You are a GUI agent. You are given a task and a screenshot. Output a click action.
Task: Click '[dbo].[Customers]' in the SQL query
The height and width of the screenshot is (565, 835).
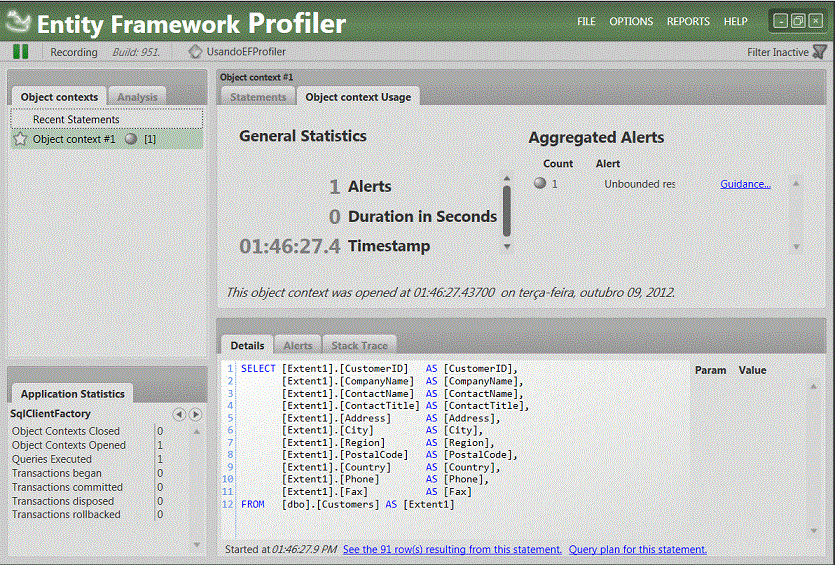click(330, 504)
